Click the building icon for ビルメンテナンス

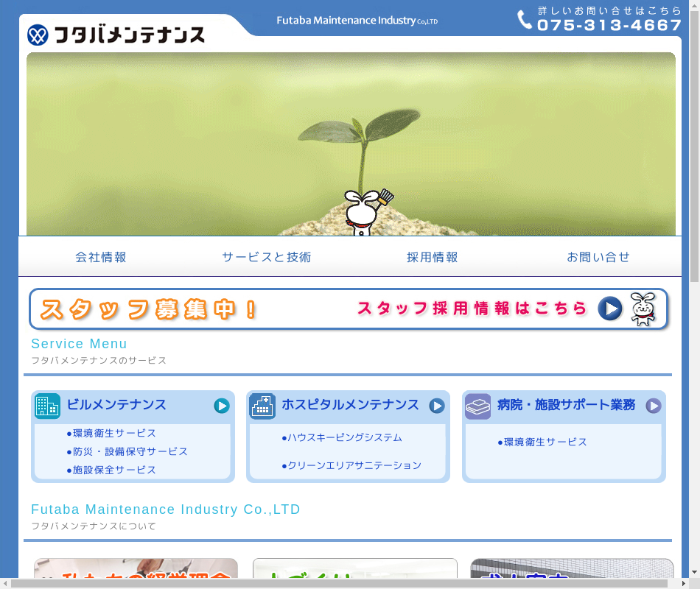coord(48,406)
